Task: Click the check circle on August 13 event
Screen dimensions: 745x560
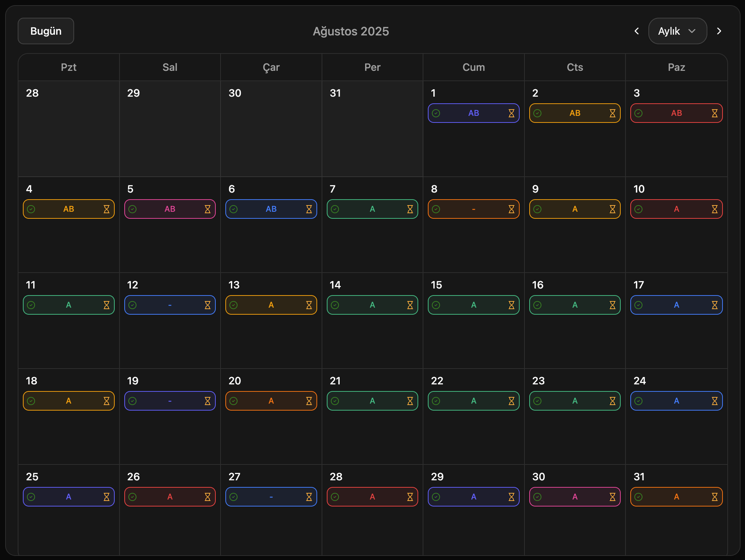Action: (x=233, y=305)
